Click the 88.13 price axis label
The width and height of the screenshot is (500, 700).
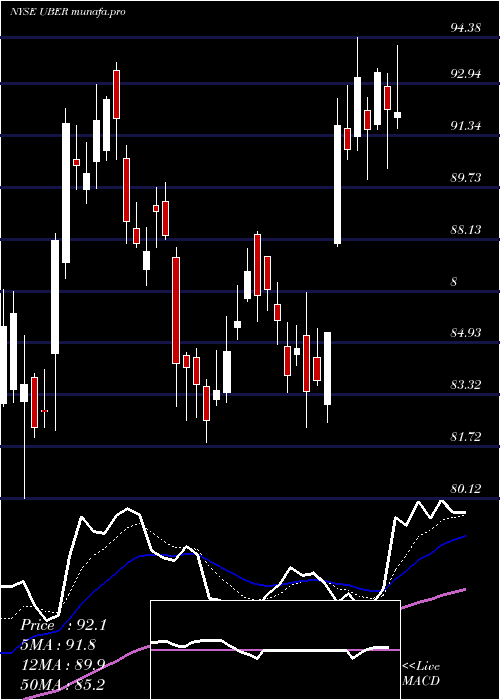coord(466,229)
